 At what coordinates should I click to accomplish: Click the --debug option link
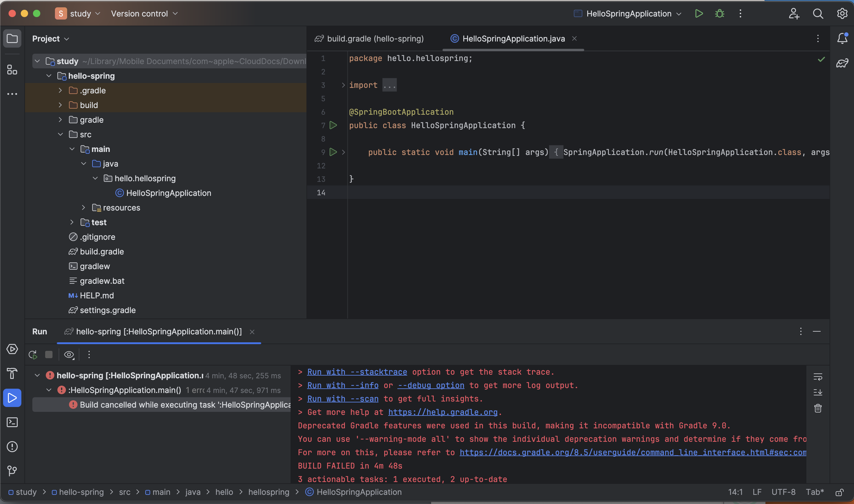[431, 385]
